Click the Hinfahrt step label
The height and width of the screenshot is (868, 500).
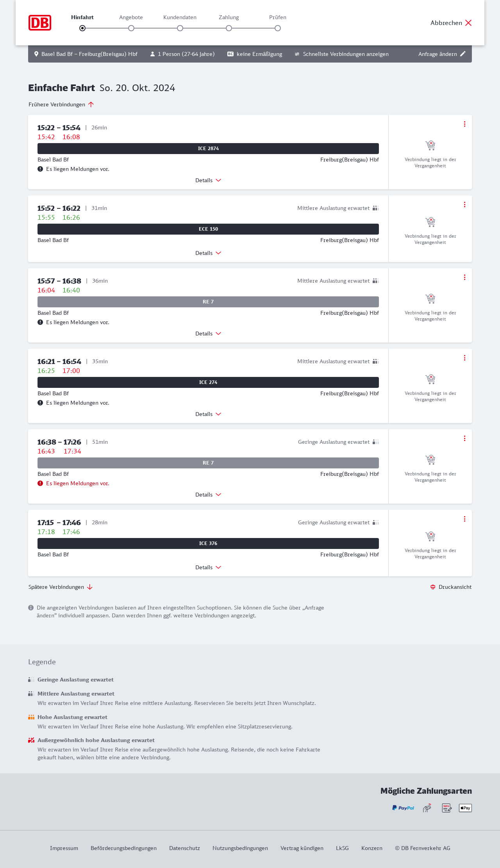tap(82, 17)
